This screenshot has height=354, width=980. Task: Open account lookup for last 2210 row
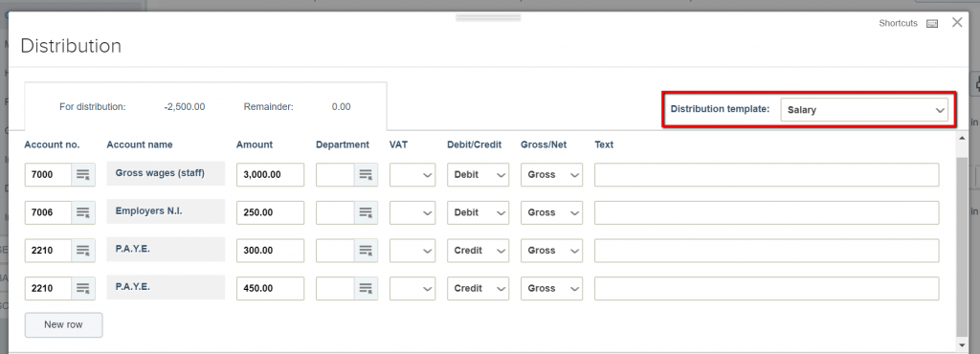(x=83, y=288)
